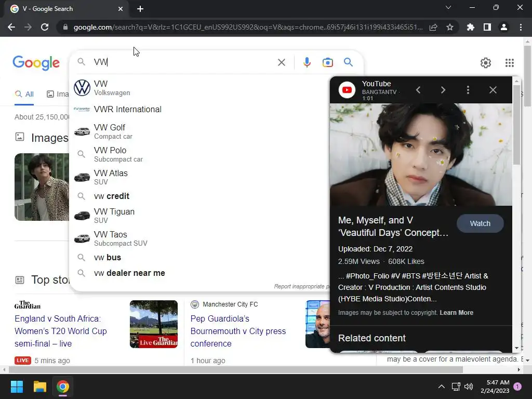Screen dimensions: 532x399
Task: Choose the VW Golf suggestion
Action: tap(200, 131)
